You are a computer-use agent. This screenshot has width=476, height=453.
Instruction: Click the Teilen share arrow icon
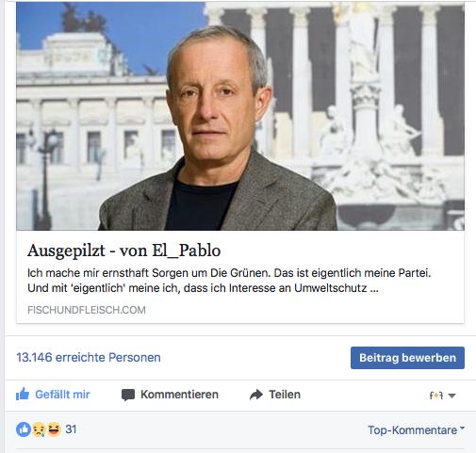click(256, 395)
